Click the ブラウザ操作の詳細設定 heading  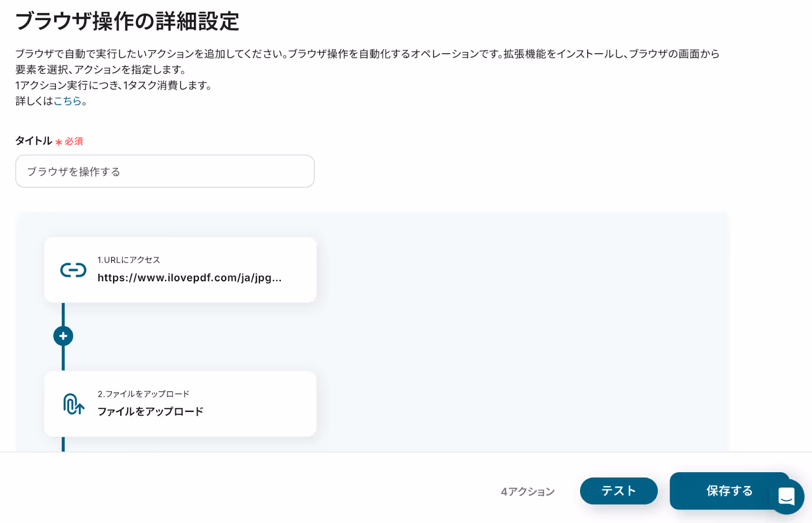[127, 21]
